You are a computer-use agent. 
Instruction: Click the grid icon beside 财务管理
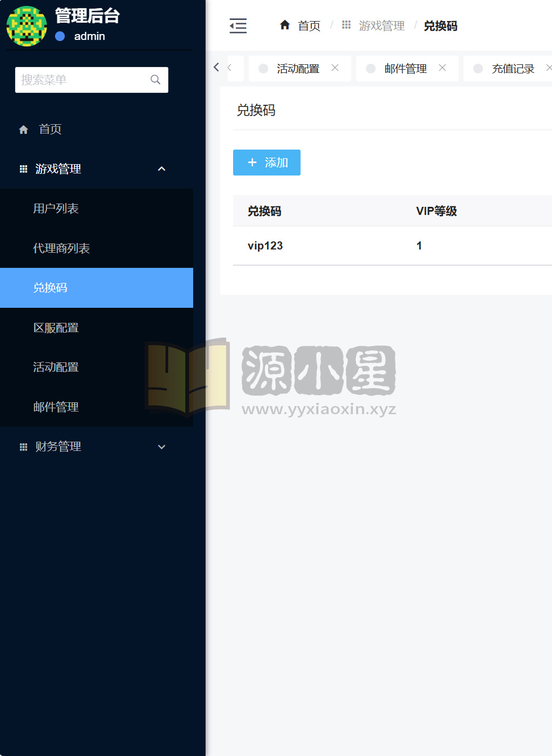pyautogui.click(x=23, y=447)
